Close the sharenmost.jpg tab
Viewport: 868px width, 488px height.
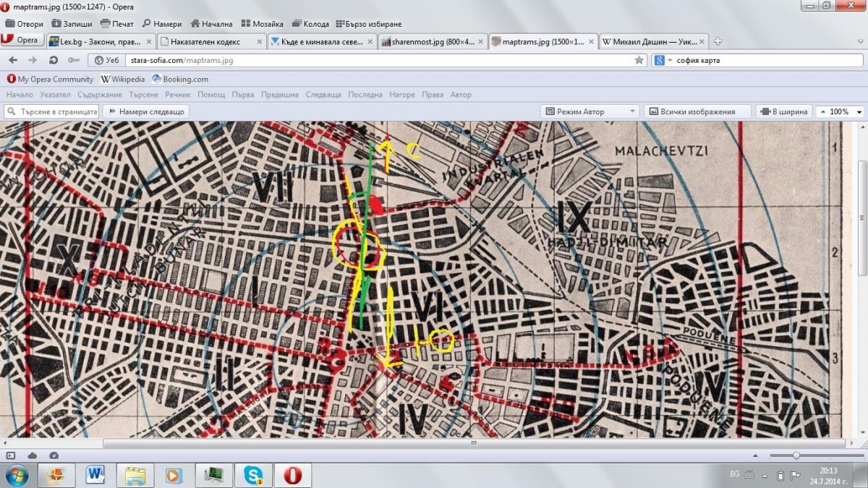click(x=480, y=42)
